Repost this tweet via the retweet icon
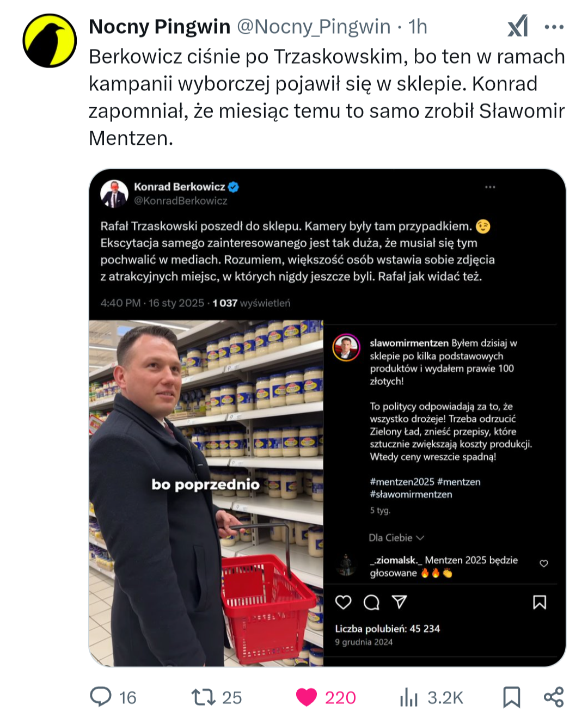Viewport: 588px width, 724px height. pyautogui.click(x=204, y=697)
